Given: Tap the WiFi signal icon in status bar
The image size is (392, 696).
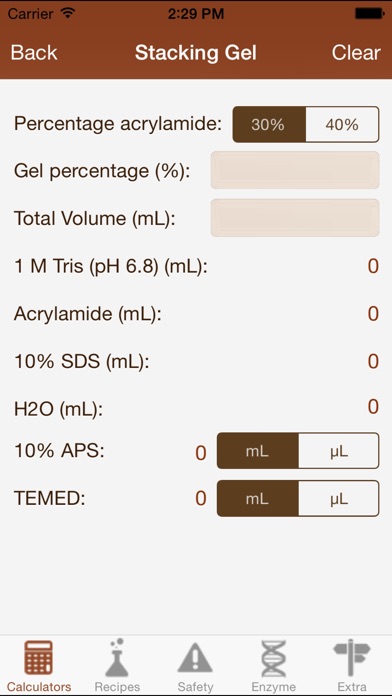Looking at the screenshot, I should click(67, 14).
